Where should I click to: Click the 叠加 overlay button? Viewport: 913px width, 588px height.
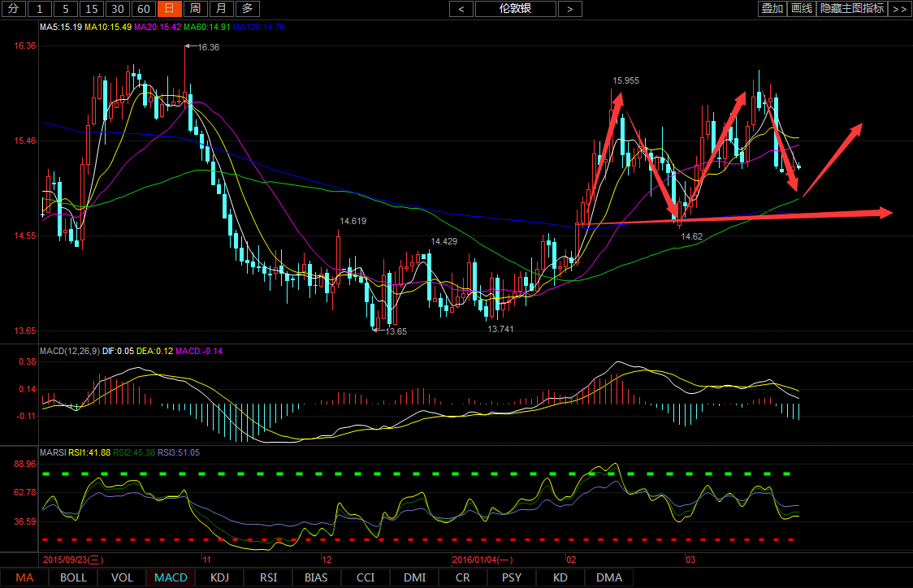tap(772, 9)
